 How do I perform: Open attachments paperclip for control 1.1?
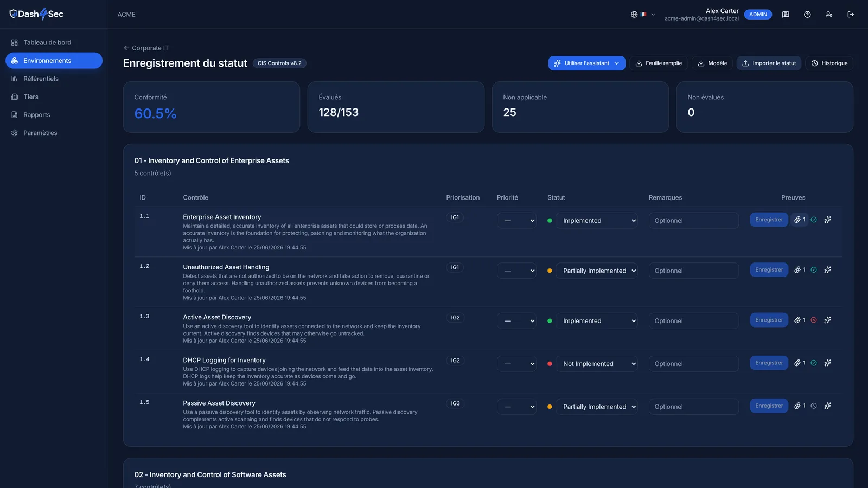click(x=800, y=220)
